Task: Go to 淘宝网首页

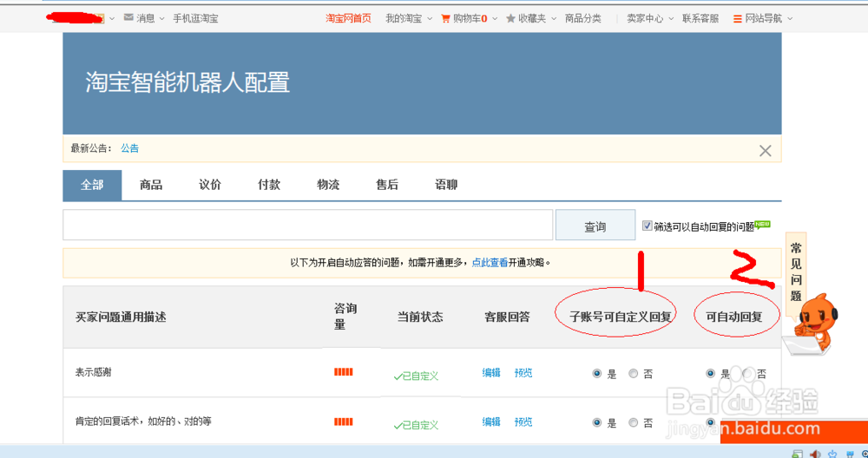Action: click(348, 18)
